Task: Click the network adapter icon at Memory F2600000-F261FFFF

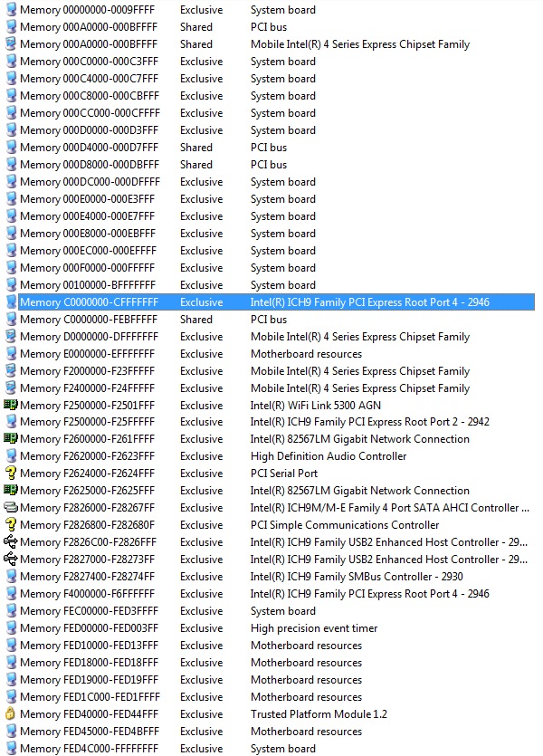Action: click(x=11, y=439)
